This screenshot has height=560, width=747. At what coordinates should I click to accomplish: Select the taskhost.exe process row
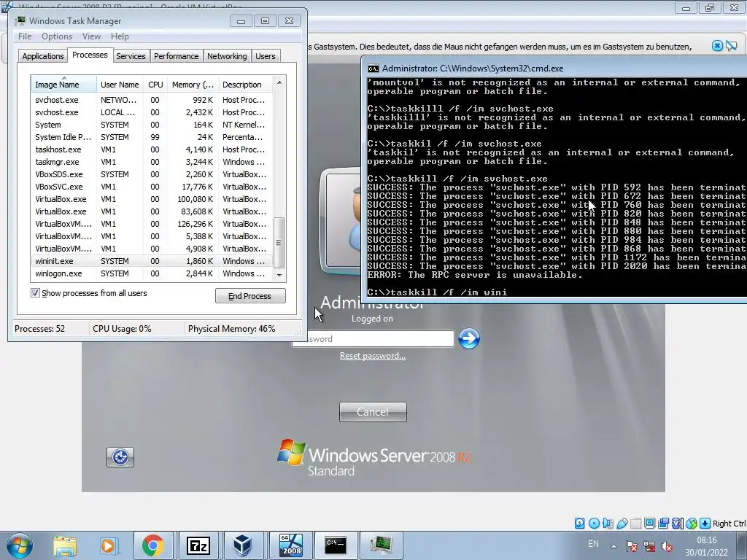[x=152, y=149]
